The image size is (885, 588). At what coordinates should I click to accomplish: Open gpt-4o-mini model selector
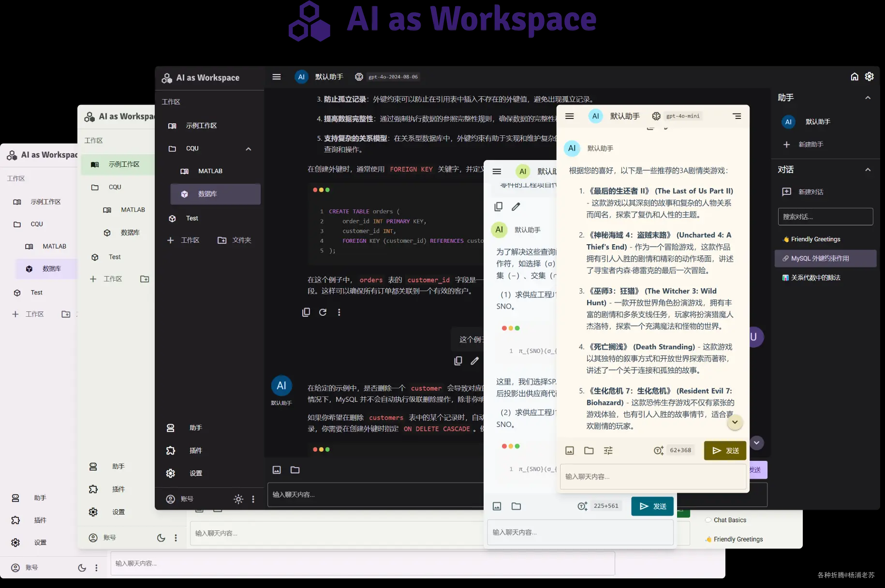(x=683, y=116)
